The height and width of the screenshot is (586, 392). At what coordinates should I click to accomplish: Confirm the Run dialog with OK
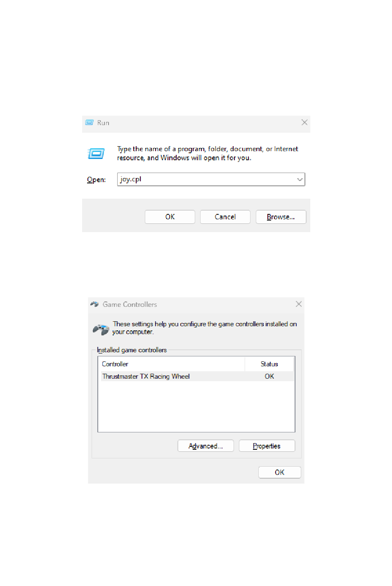[x=170, y=217]
